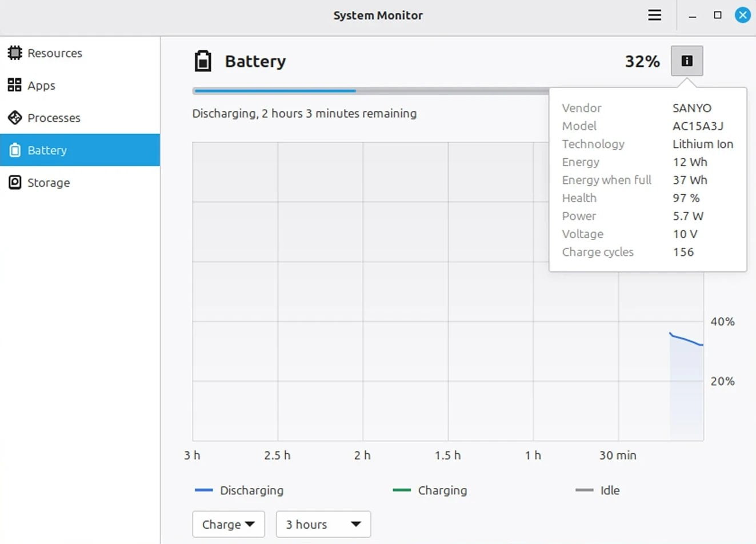Click the Processes diamond icon in sidebar
The height and width of the screenshot is (544, 756).
(x=15, y=118)
